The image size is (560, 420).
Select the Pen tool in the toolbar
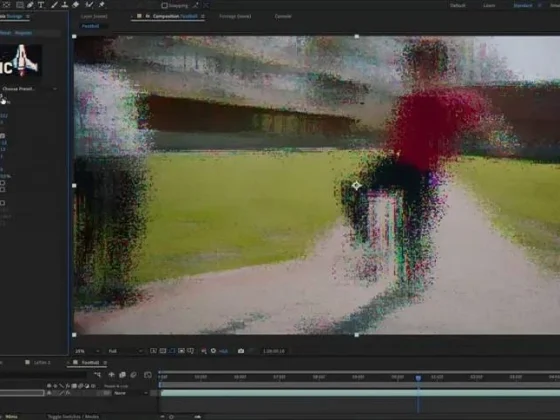click(30, 5)
